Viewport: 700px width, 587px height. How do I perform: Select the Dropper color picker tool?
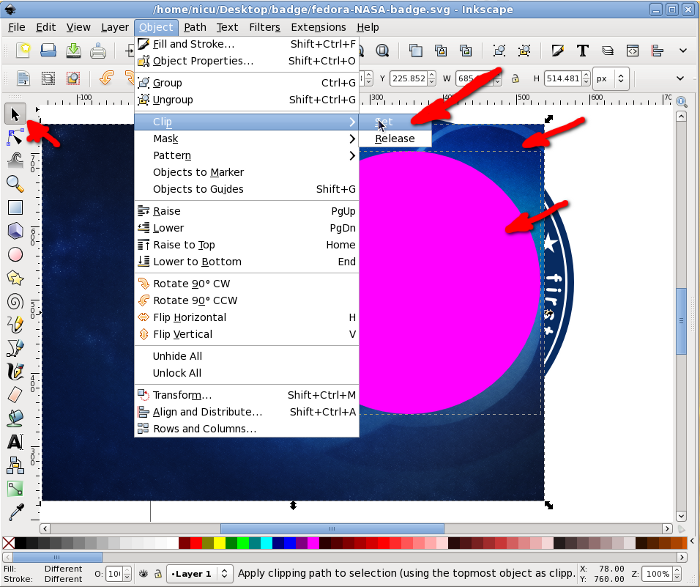click(x=15, y=512)
